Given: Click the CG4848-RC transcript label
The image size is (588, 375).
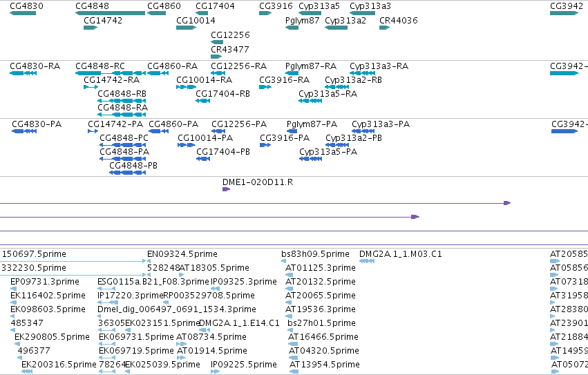Looking at the screenshot, I should [100, 66].
